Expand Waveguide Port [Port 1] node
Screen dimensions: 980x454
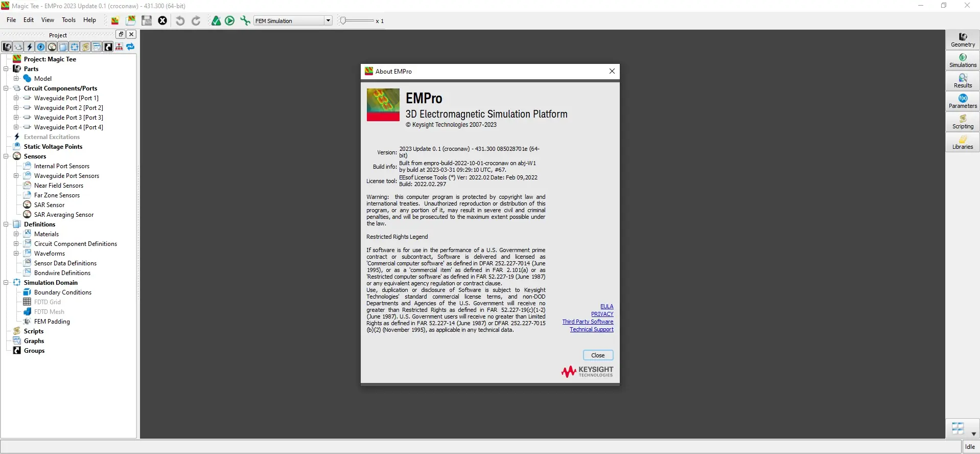click(16, 98)
